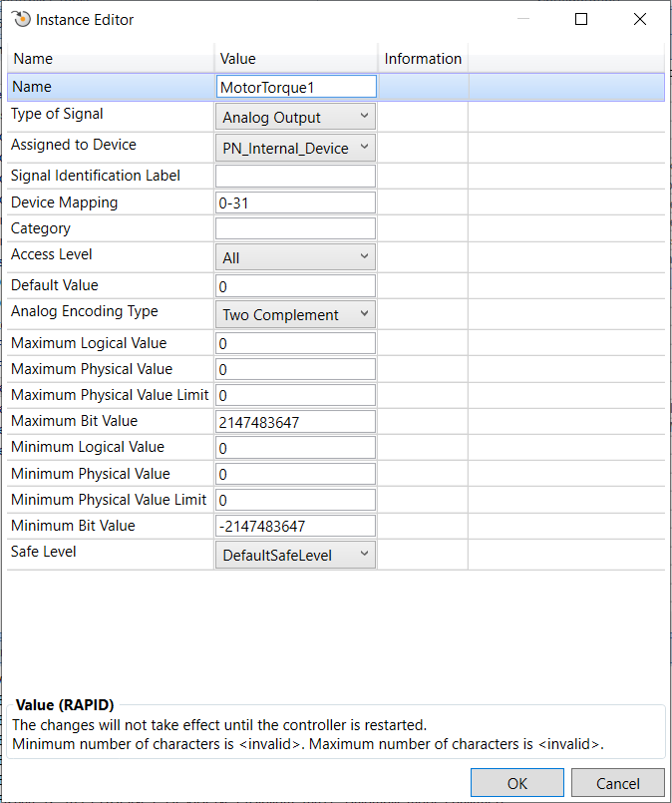Open the Type of Signal dropdown
672x803 pixels.
(x=295, y=117)
